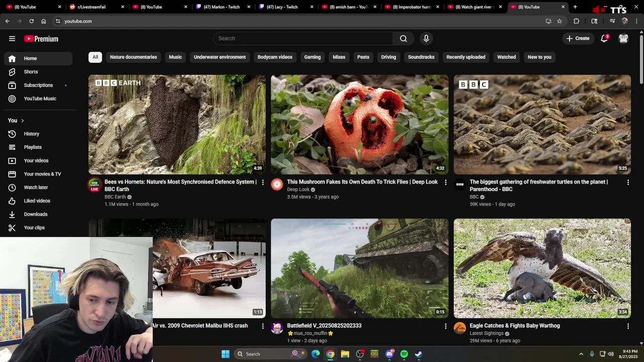Open options menu for Battlefield V video
The image size is (644, 362).
[445, 326]
